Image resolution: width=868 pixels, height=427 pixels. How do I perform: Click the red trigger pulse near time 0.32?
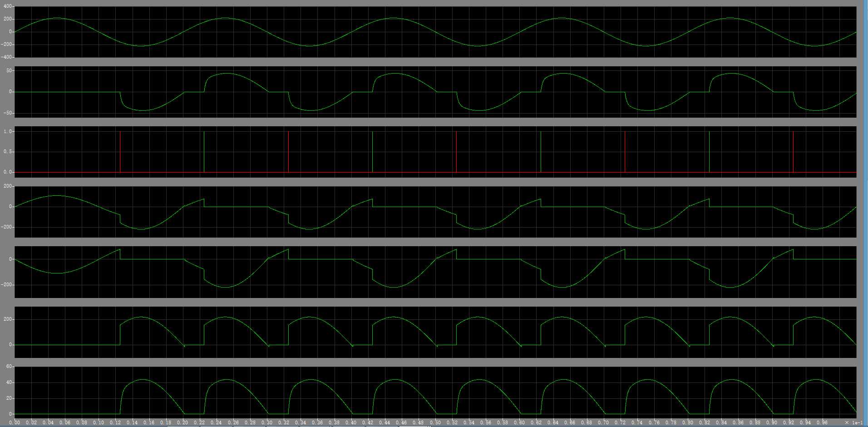(x=289, y=152)
